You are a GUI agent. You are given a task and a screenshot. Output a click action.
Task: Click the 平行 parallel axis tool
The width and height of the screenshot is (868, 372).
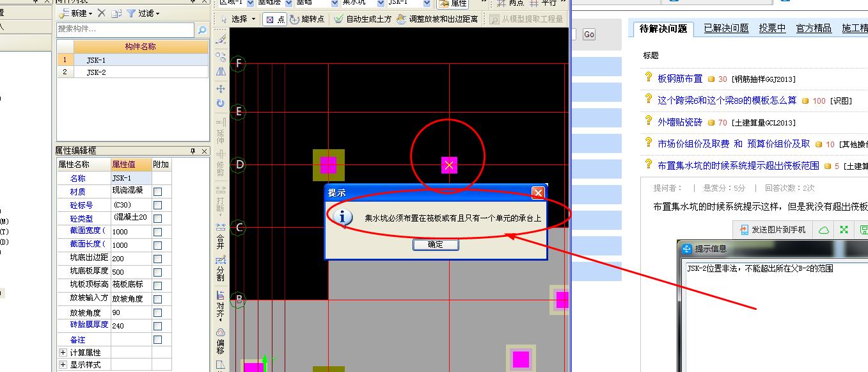(542, 3)
